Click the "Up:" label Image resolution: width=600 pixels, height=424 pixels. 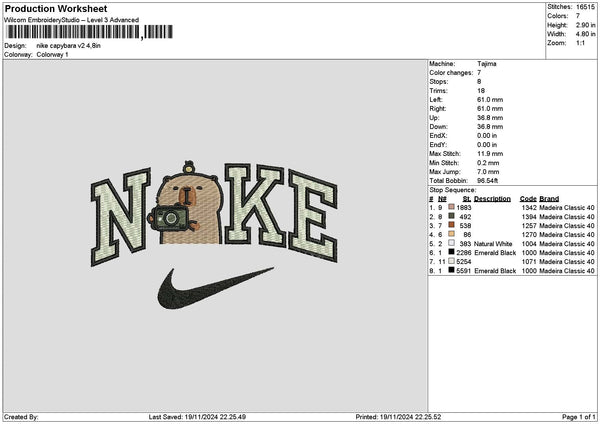coord(434,117)
